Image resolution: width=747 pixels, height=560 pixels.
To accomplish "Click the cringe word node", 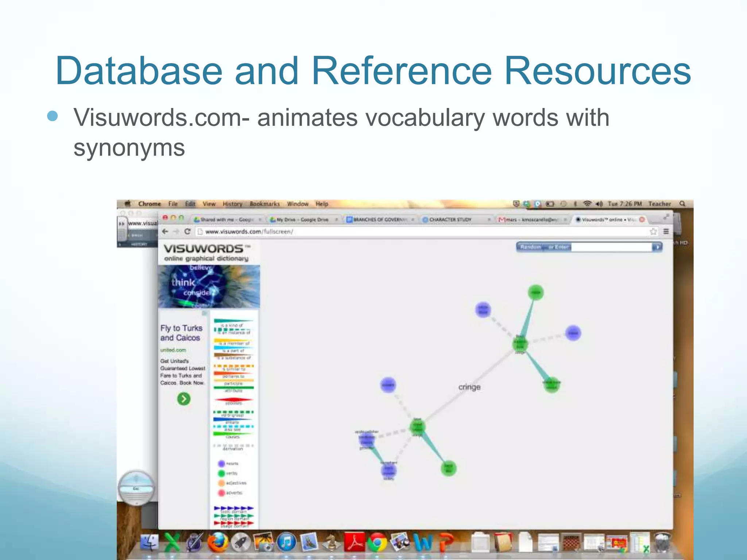I will click(x=469, y=387).
